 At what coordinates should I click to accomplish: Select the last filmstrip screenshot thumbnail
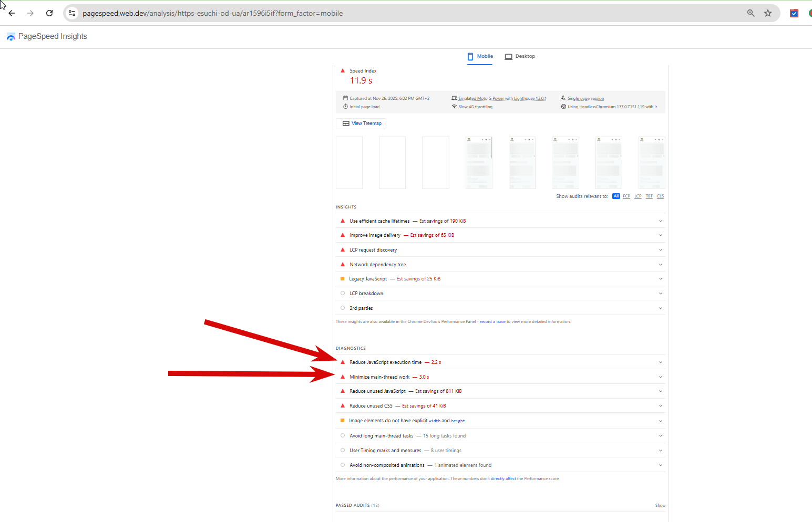pos(652,163)
